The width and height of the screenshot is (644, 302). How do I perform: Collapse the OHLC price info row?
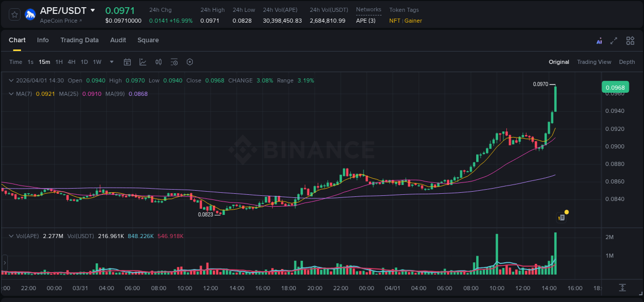point(11,80)
